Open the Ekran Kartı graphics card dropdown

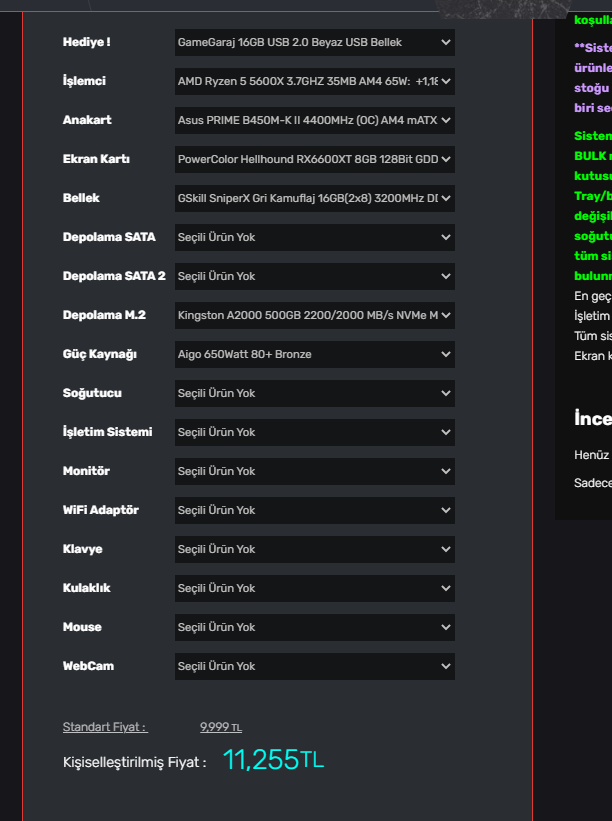point(315,159)
